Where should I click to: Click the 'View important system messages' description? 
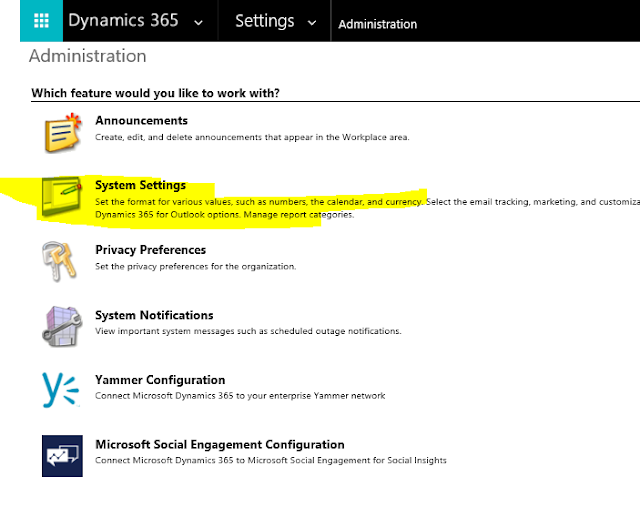coord(248,331)
